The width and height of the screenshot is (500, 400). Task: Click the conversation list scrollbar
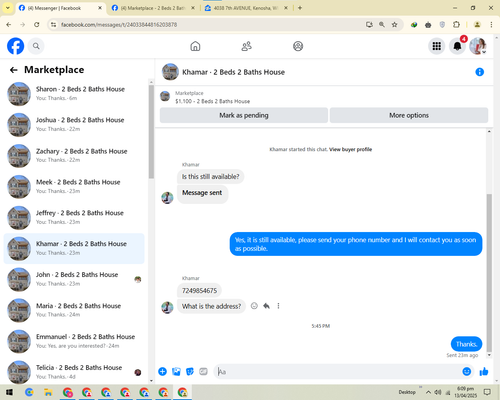click(151, 132)
